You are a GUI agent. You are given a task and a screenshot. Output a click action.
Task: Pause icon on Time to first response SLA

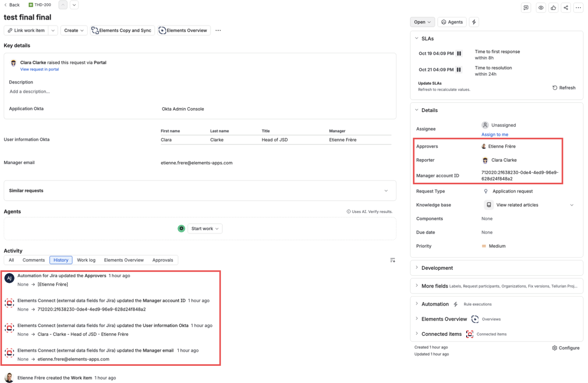[x=459, y=53]
